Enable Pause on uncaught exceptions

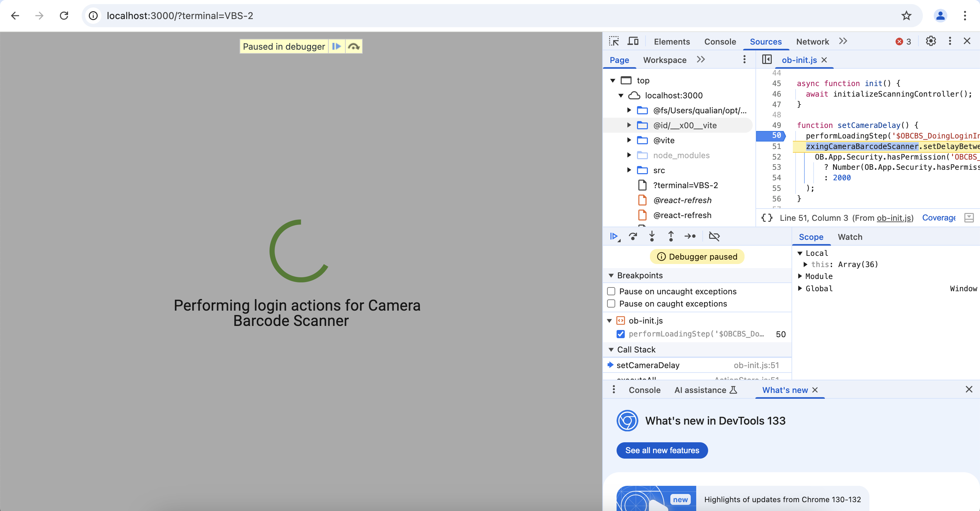[x=611, y=291]
